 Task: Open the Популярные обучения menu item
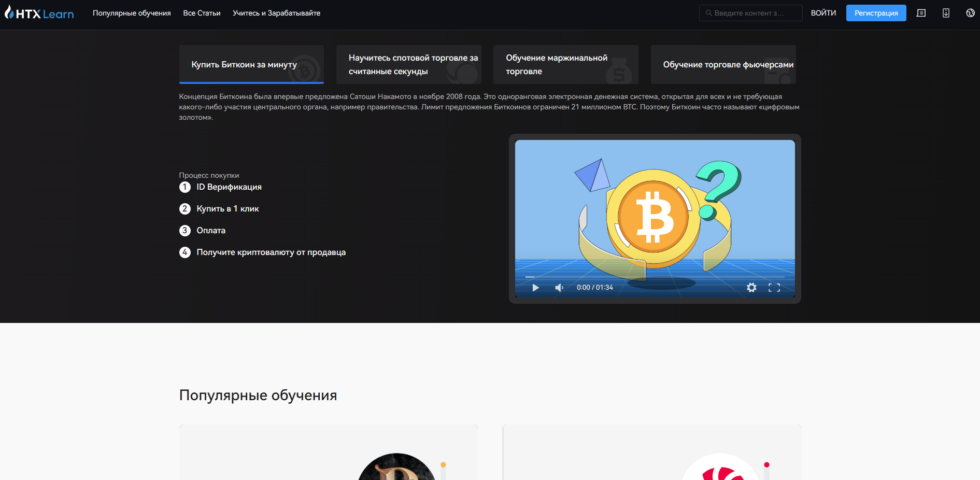(132, 13)
